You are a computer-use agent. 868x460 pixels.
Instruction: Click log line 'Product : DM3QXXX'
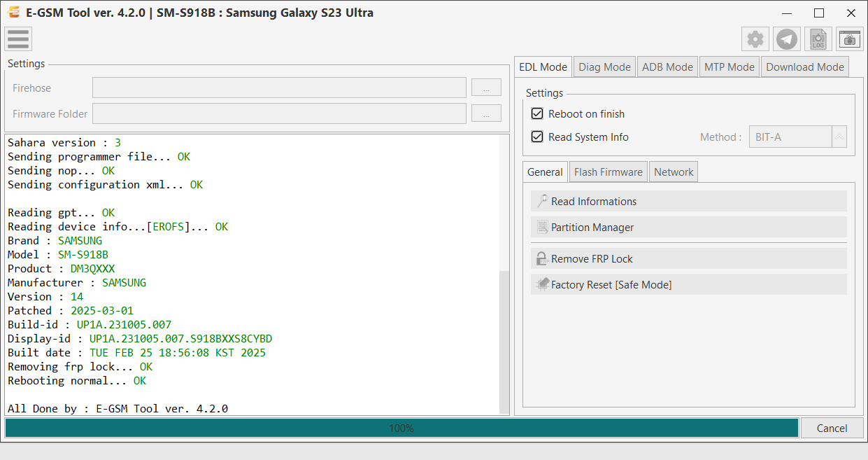tap(62, 268)
